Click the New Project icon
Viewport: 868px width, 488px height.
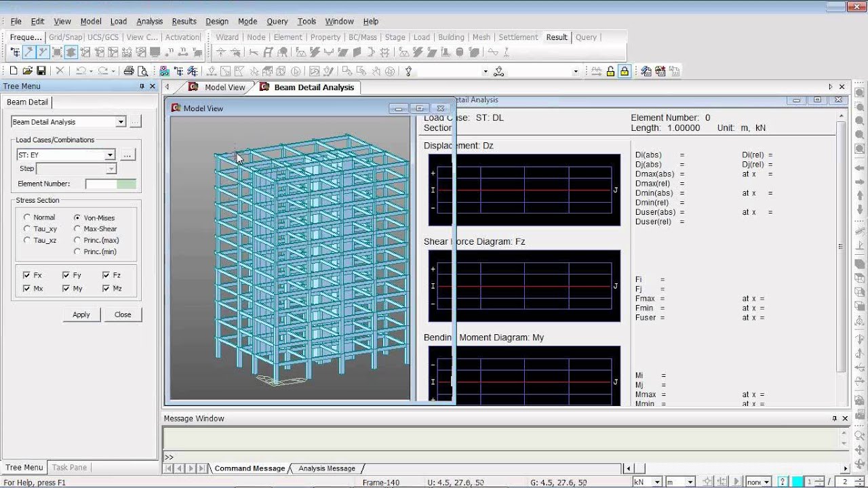click(14, 70)
